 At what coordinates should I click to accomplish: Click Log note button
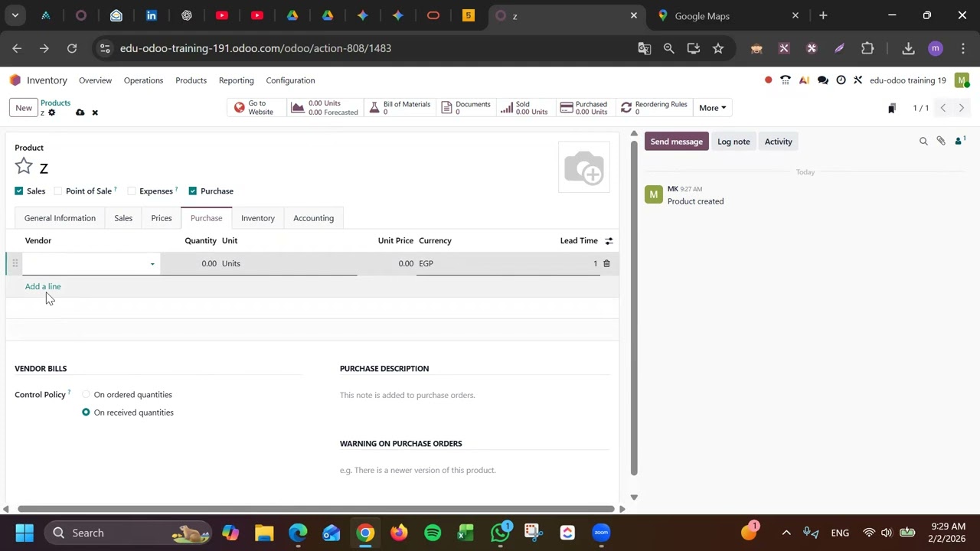point(733,142)
